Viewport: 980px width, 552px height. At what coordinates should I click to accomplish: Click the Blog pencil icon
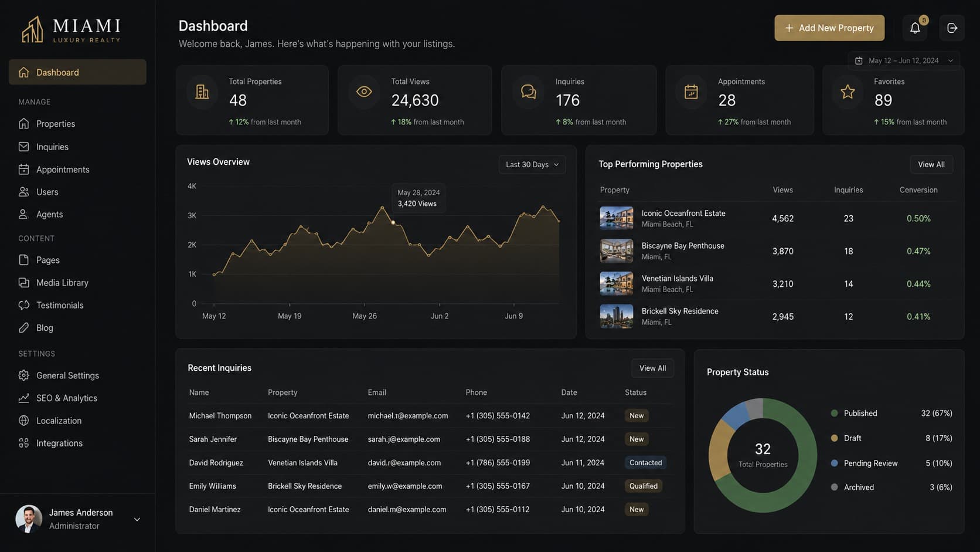[x=23, y=328]
